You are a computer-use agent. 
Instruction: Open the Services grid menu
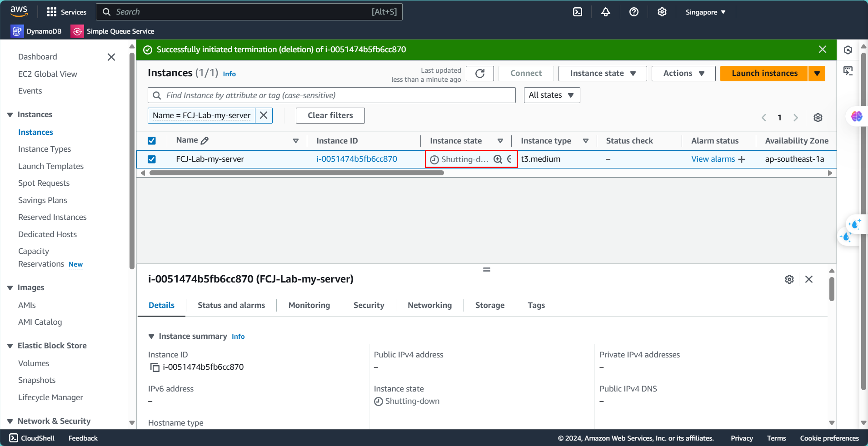pyautogui.click(x=67, y=12)
